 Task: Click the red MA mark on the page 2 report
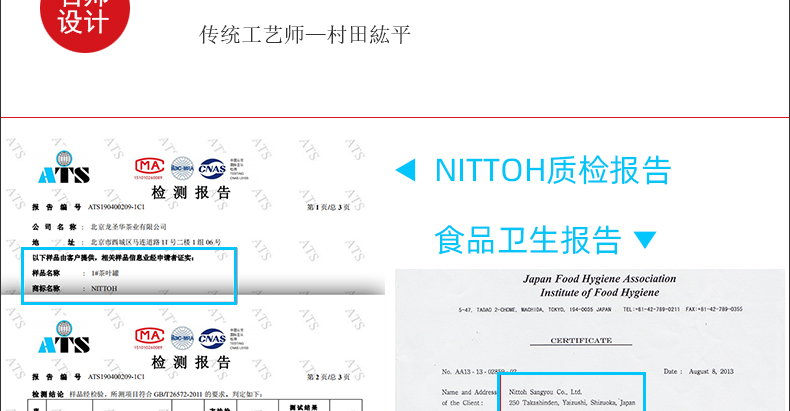click(149, 337)
